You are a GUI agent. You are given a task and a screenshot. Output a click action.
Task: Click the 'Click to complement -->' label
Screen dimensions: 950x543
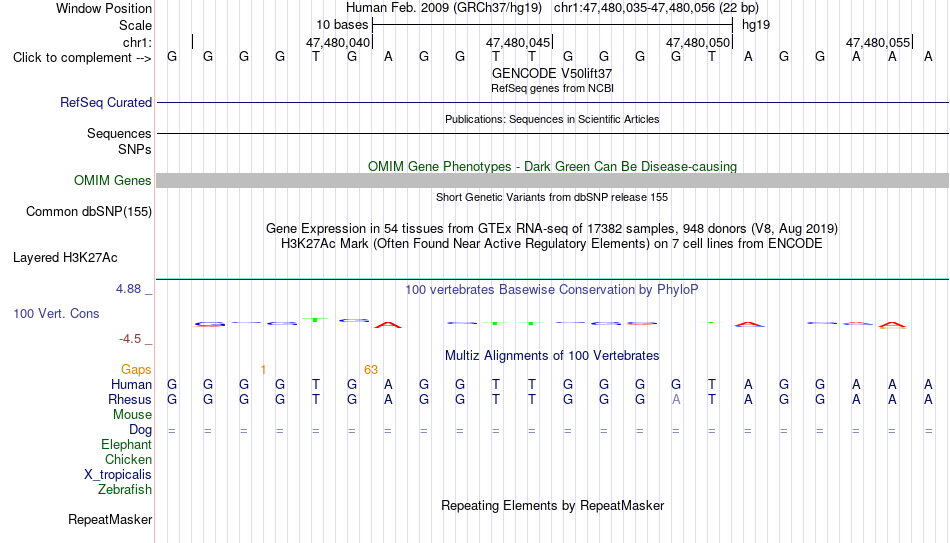[82, 58]
